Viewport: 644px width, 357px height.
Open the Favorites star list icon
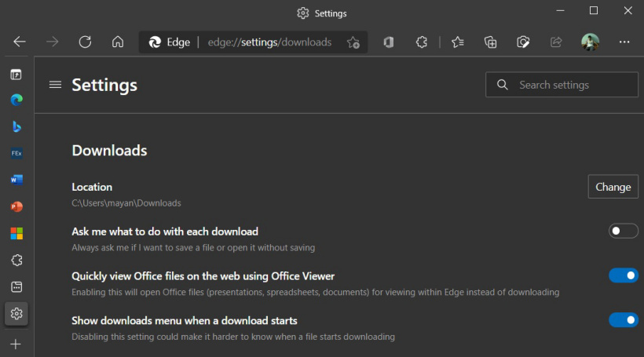[x=458, y=42]
